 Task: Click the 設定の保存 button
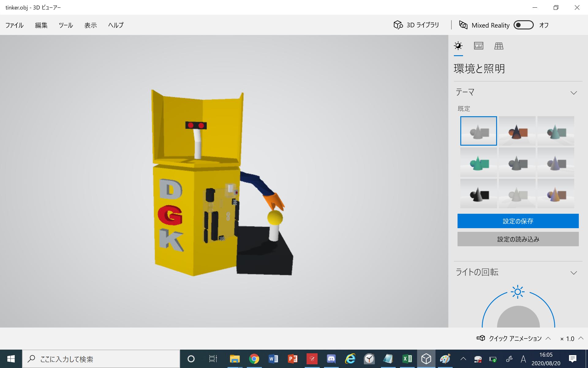(518, 221)
